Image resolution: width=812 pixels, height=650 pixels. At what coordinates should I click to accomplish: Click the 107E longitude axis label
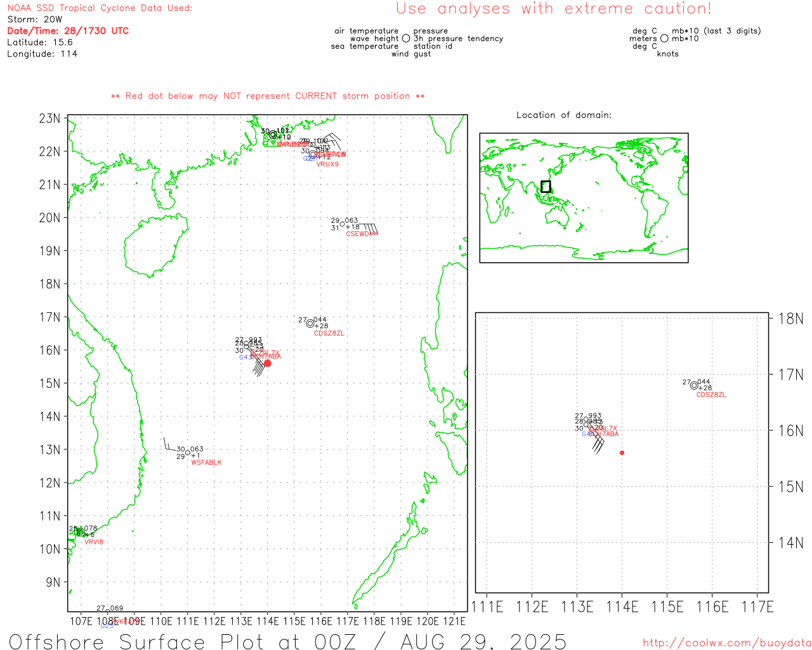[81, 621]
